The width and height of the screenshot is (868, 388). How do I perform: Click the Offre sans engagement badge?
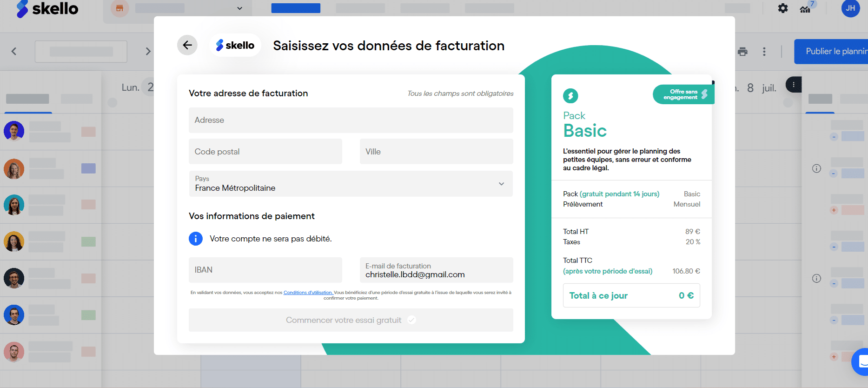683,94
